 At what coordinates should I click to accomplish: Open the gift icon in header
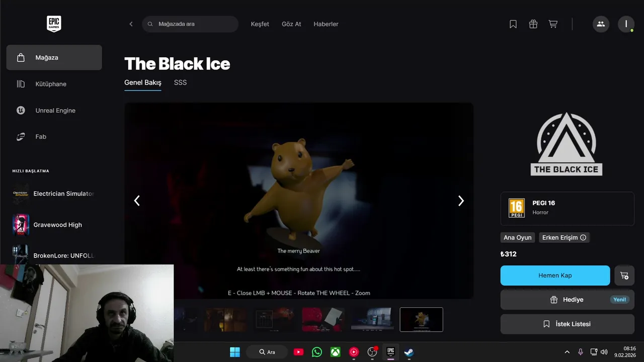coord(533,24)
